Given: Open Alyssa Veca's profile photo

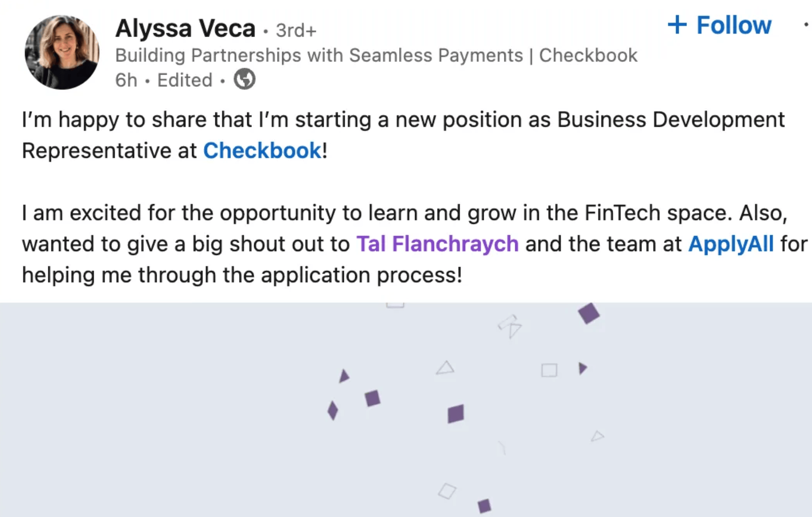Looking at the screenshot, I should tap(62, 52).
